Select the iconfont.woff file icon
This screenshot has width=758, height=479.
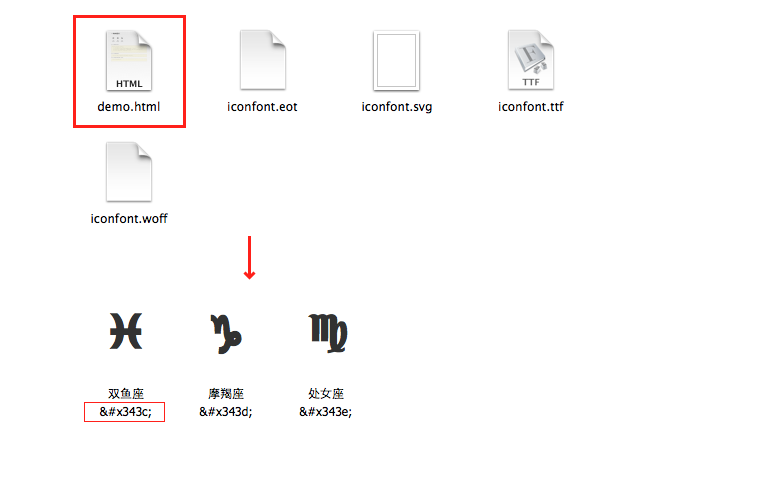tap(129, 172)
